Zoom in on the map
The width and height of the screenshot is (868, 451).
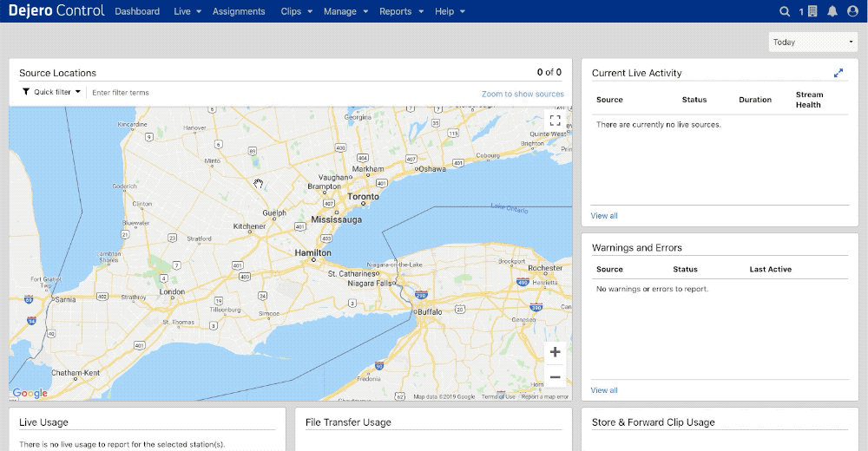[556, 352]
